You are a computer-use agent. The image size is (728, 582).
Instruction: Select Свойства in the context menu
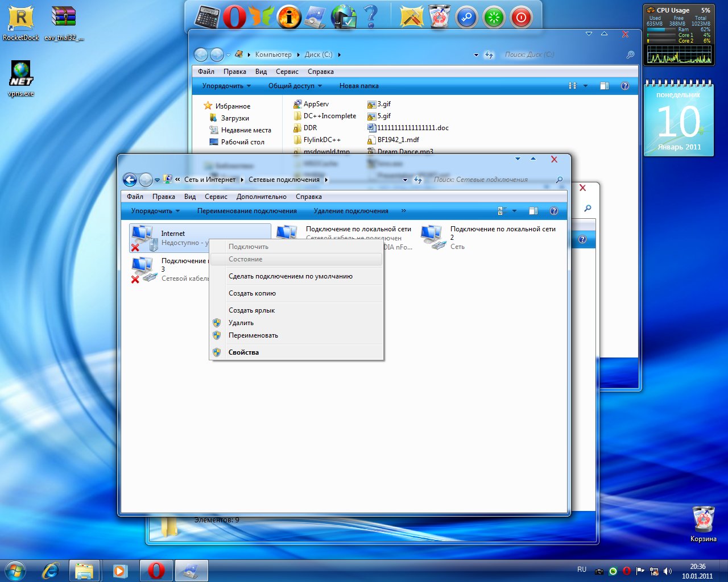(243, 352)
